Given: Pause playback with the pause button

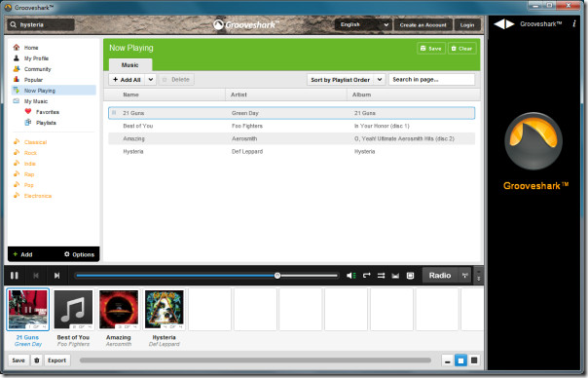Looking at the screenshot, I should point(15,276).
